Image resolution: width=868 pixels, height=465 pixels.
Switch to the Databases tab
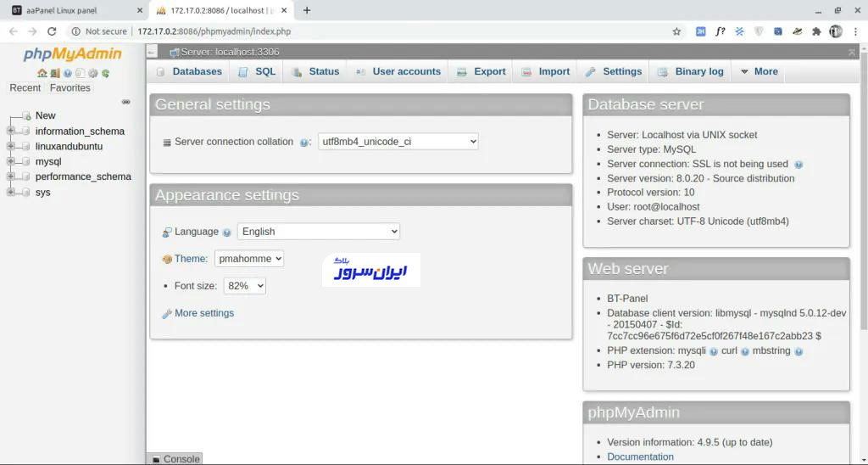coord(189,72)
